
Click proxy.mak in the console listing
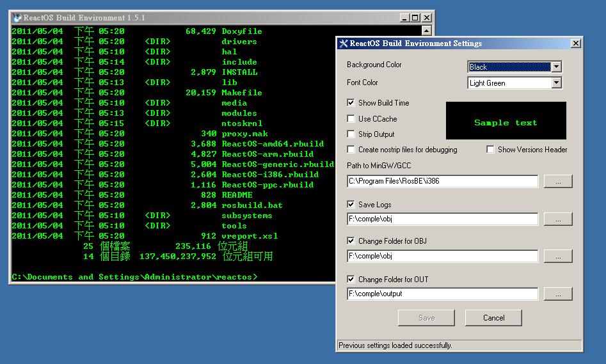coord(244,134)
